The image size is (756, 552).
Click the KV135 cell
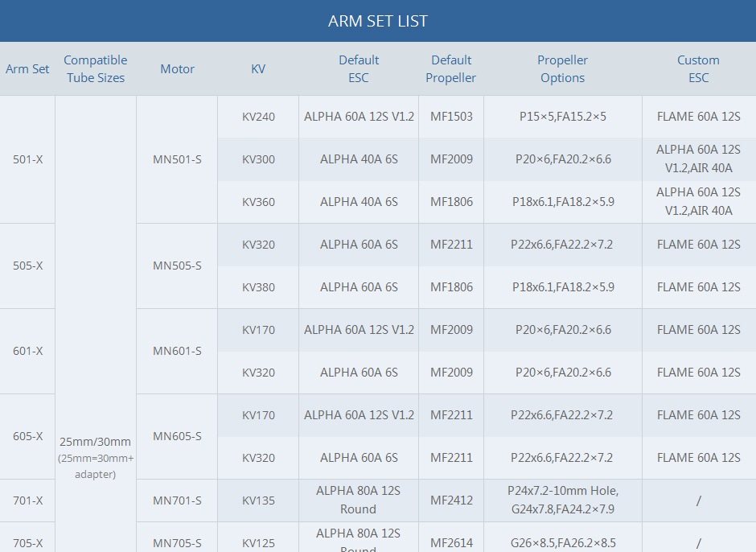(x=258, y=501)
